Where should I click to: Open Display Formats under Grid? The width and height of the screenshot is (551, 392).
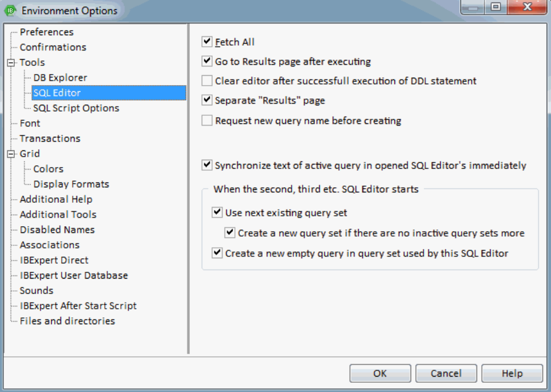click(71, 184)
